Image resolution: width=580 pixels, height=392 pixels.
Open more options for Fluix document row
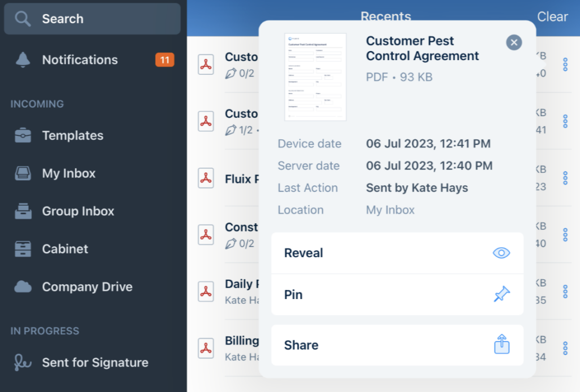[565, 178]
